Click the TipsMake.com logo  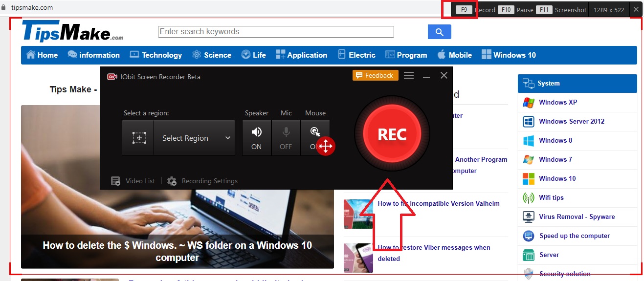coord(72,31)
